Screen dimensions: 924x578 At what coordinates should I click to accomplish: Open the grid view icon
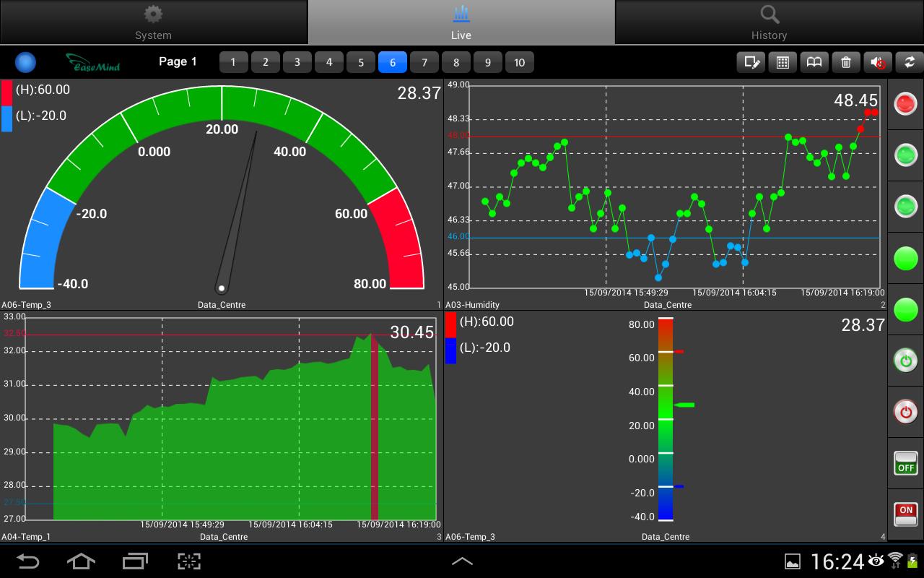[x=783, y=62]
